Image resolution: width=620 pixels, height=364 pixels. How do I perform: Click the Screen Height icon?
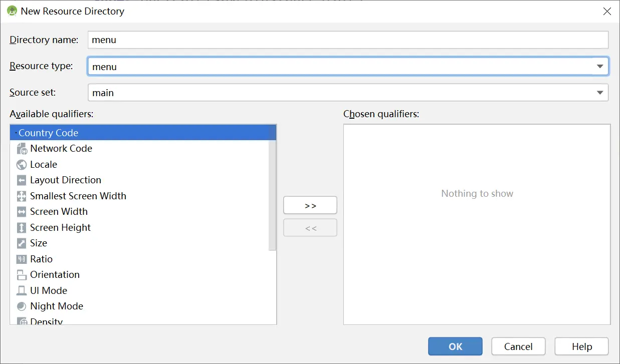(22, 228)
